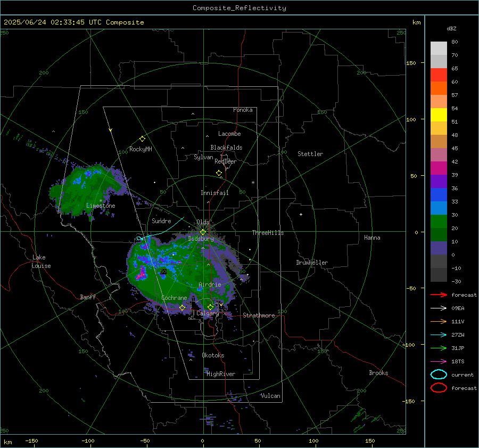Select the yellow diamond marker below RedDeer
This screenshot has height=448, width=479.
[219, 173]
